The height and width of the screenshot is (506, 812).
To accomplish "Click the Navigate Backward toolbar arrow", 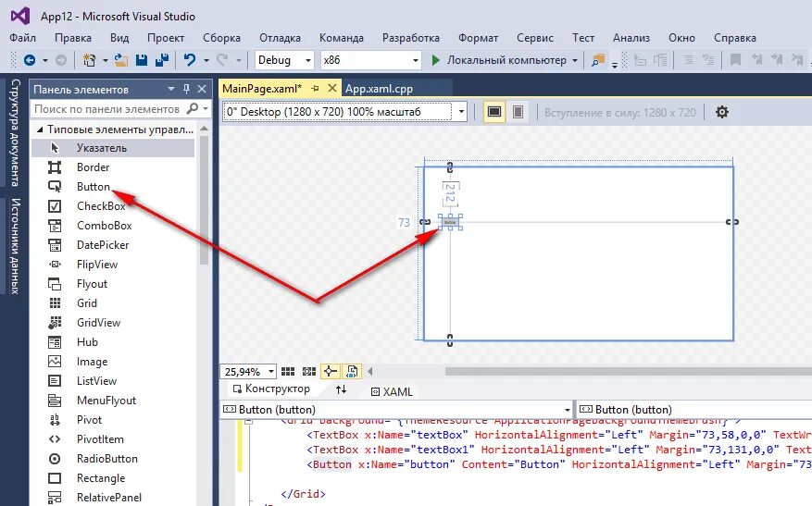I will (x=30, y=60).
